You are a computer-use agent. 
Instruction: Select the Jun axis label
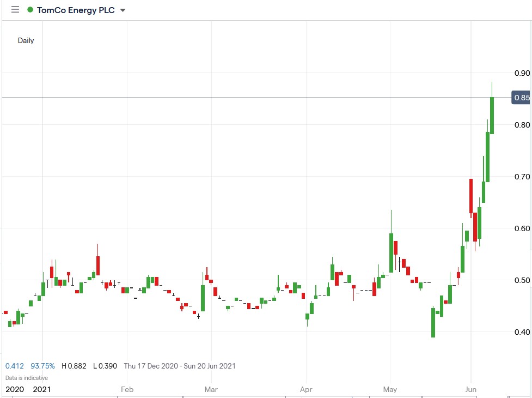pos(472,389)
